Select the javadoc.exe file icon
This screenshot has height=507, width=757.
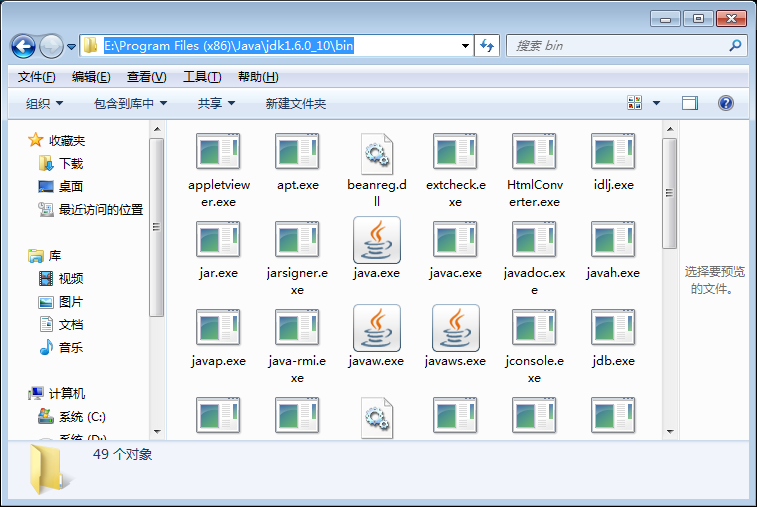pyautogui.click(x=534, y=240)
